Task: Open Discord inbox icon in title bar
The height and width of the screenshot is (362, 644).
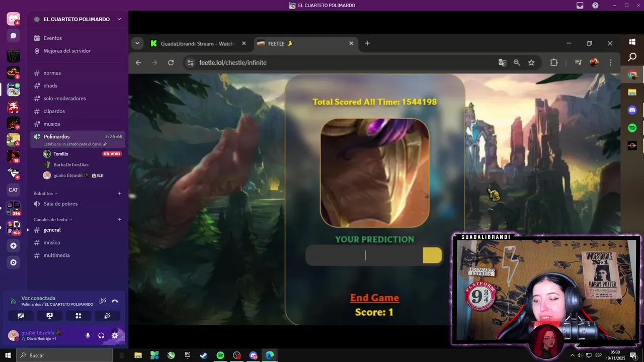Action: (x=580, y=6)
